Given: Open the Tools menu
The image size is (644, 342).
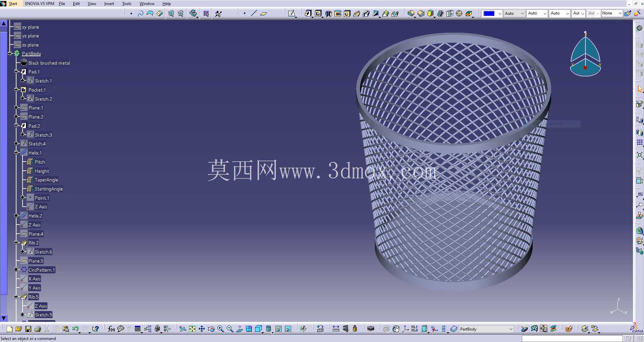Looking at the screenshot, I should tap(127, 4).
